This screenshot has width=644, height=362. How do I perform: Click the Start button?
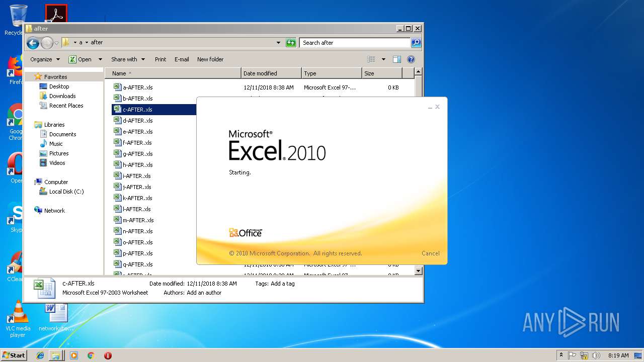14,355
